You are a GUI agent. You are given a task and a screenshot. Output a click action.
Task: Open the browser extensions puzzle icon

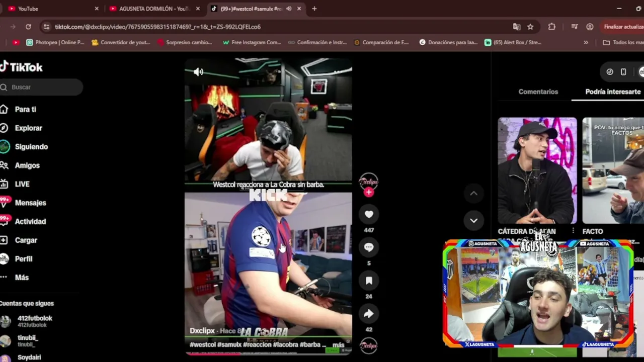(x=552, y=27)
